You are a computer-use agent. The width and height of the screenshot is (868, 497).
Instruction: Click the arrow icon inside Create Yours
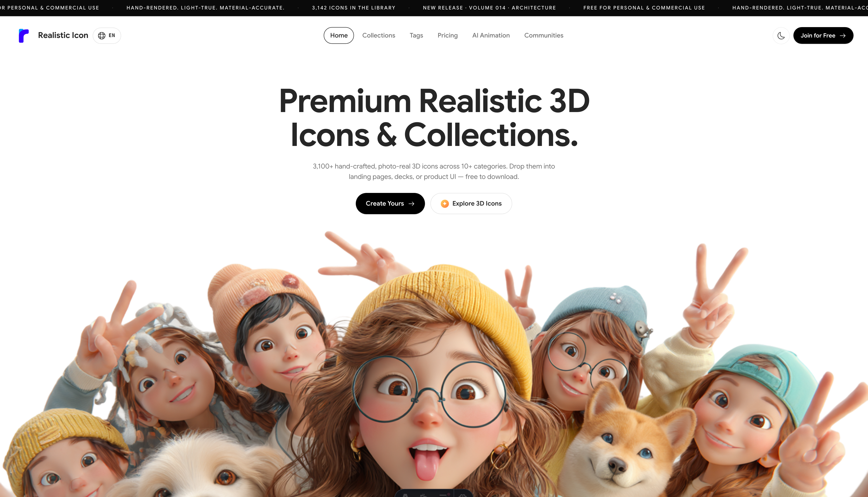tap(411, 204)
